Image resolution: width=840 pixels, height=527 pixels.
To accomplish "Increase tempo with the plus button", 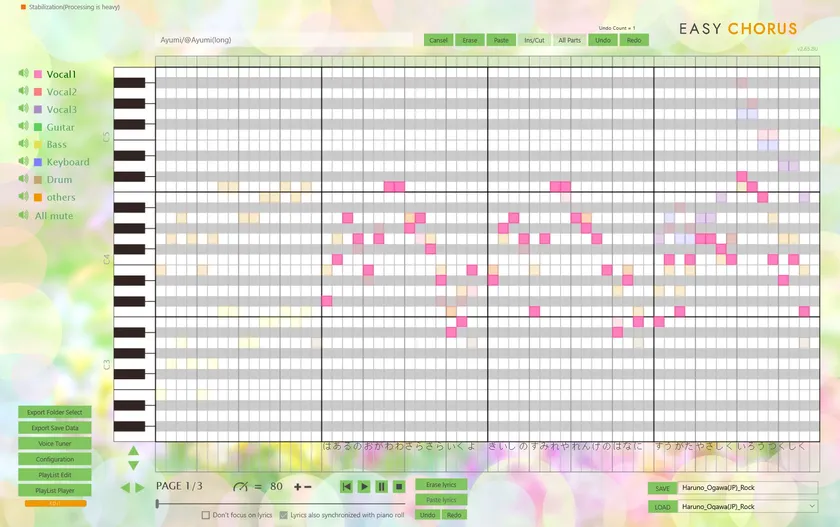I will [297, 486].
